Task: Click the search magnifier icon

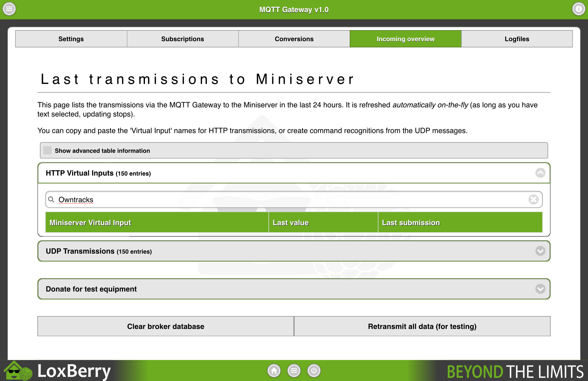Action: pos(51,200)
